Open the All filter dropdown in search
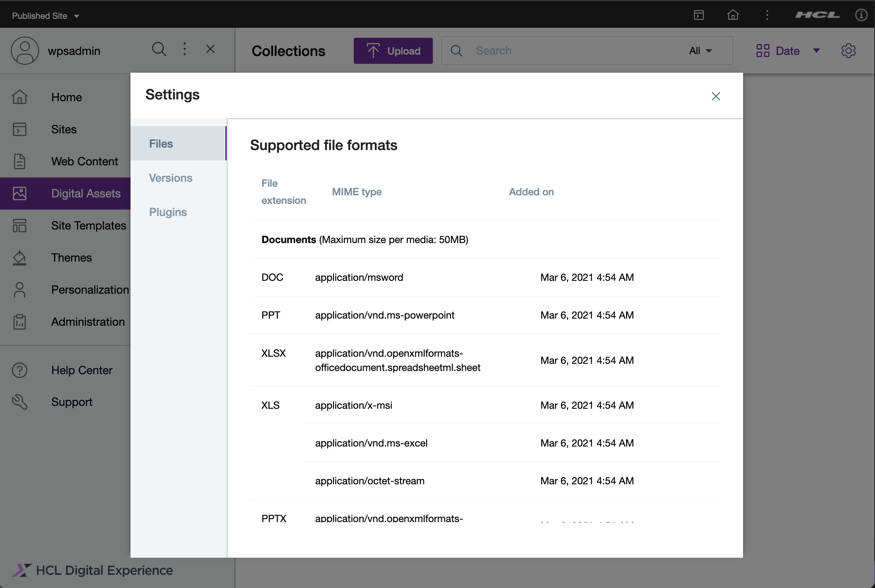The image size is (875, 588). (x=700, y=51)
